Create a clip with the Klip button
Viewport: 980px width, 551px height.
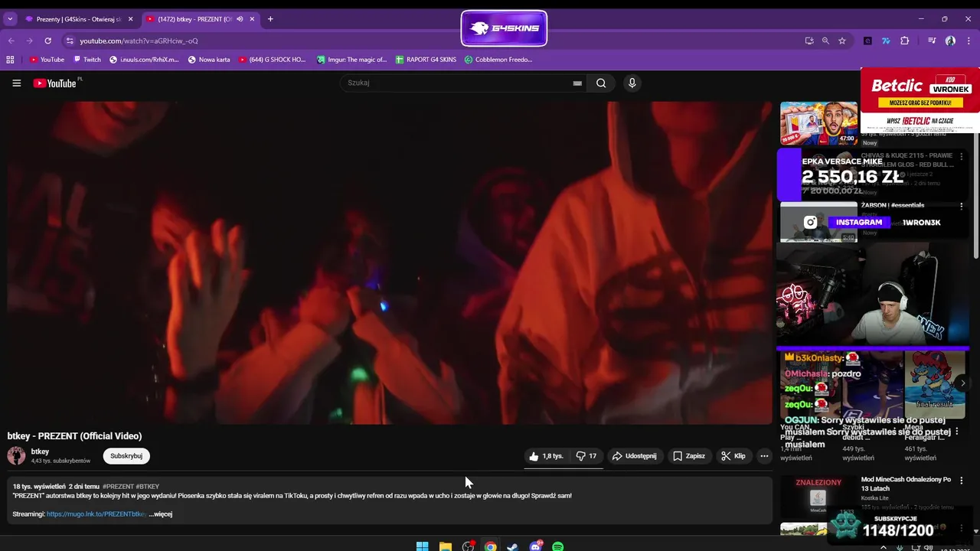point(733,456)
